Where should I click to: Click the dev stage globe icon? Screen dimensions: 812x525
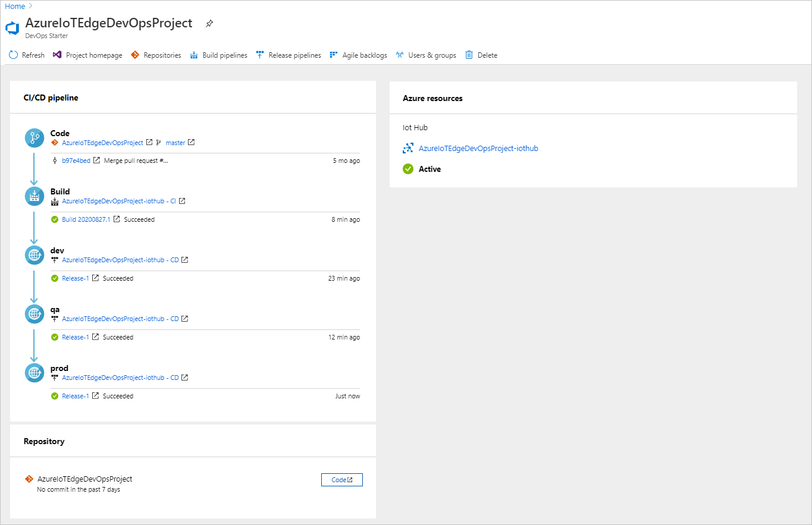click(x=35, y=255)
